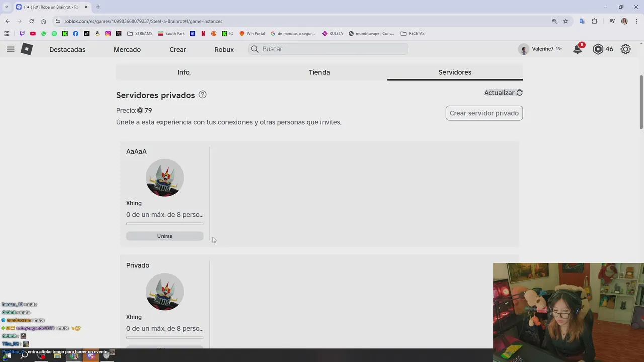This screenshot has height=362, width=644.
Task: Click the Servidores privados heading
Action: point(155,95)
